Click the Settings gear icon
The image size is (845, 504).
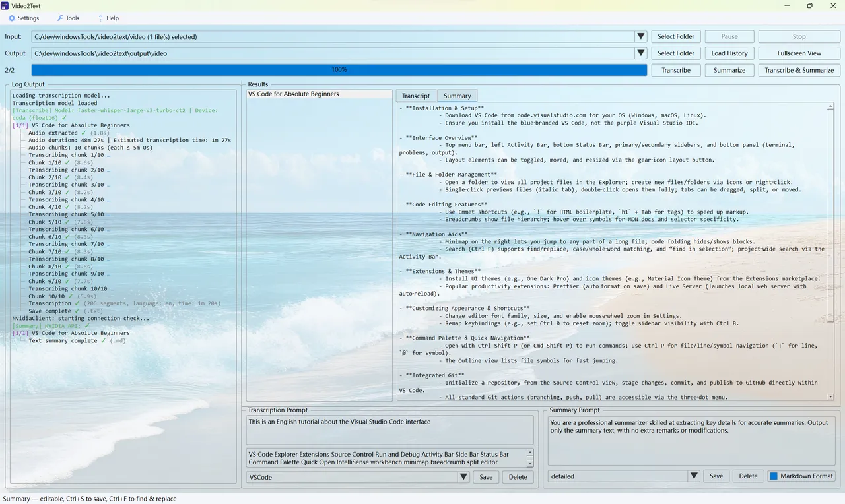pyautogui.click(x=12, y=18)
